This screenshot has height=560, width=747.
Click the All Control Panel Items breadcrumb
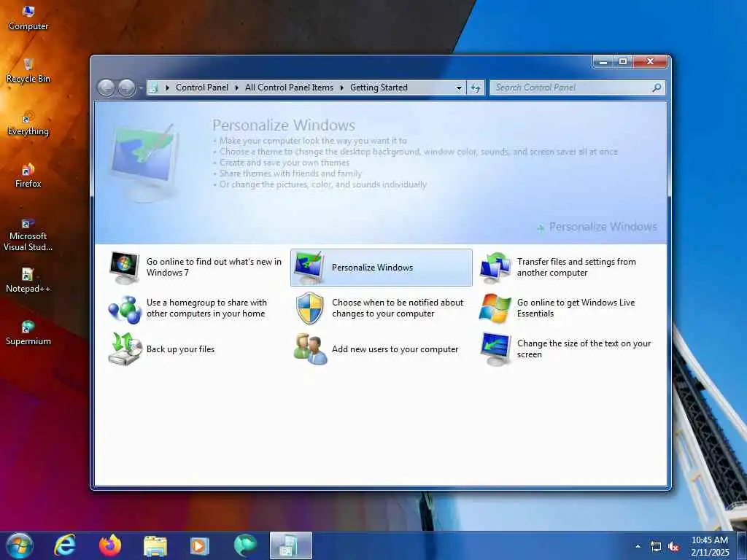tap(289, 87)
